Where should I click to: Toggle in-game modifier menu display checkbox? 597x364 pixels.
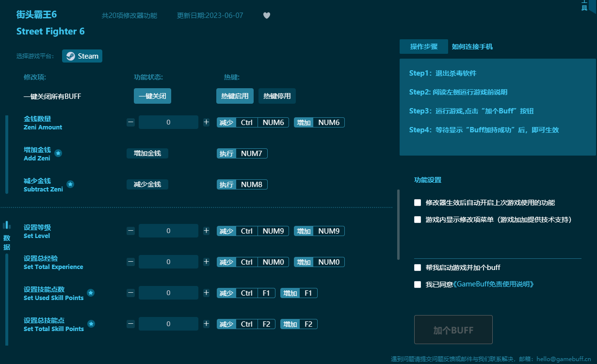418,220
